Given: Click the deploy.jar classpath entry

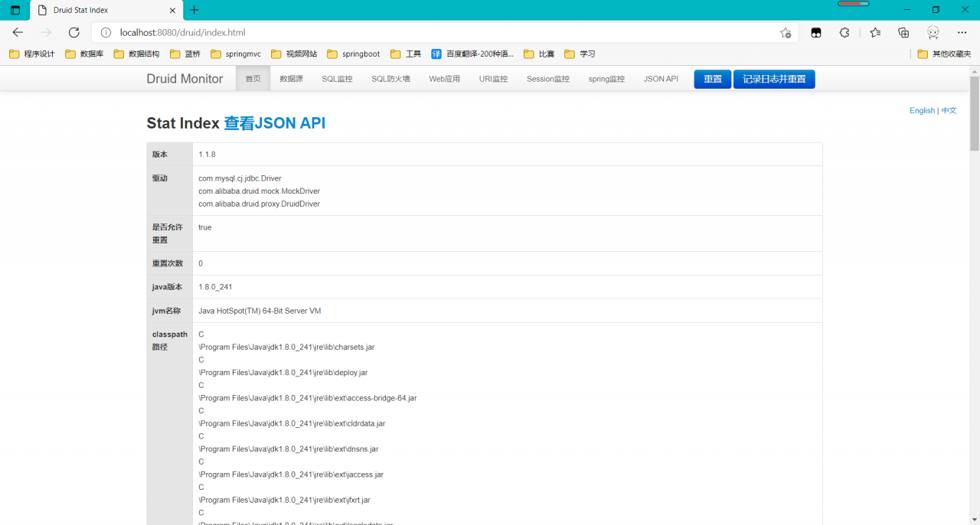Looking at the screenshot, I should (x=283, y=373).
